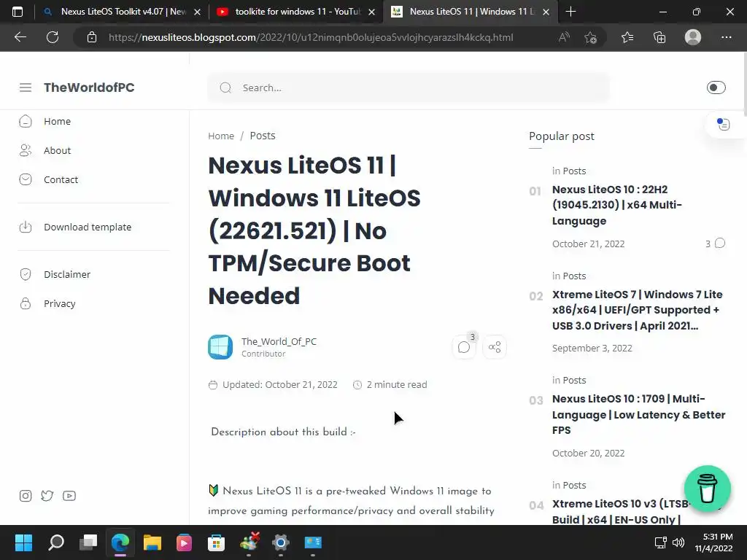The height and width of the screenshot is (560, 747).
Task: Click the YouTube icon in the sidebar footer
Action: point(69,496)
